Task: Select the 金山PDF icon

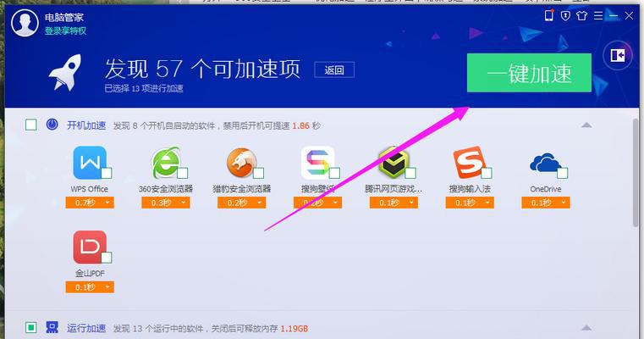Action: 90,247
